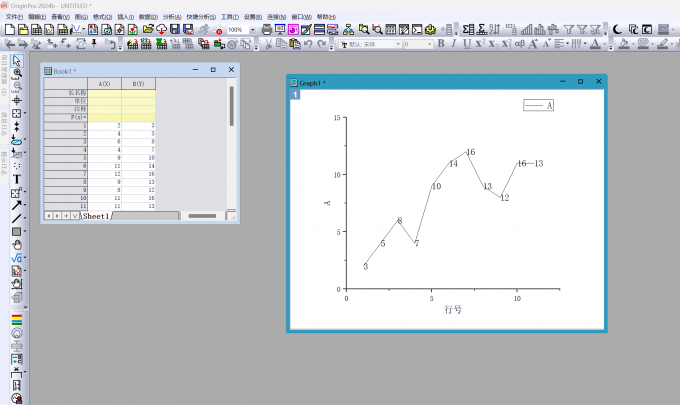
Task: Click the A(X) column header
Action: 104,84
